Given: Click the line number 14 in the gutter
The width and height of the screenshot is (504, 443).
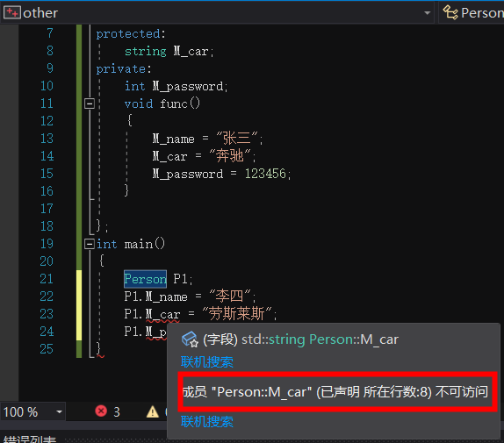Looking at the screenshot, I should (47, 156).
